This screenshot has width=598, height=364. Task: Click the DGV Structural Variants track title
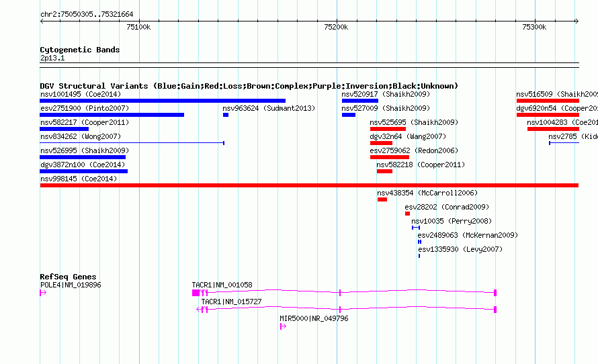[x=249, y=86]
